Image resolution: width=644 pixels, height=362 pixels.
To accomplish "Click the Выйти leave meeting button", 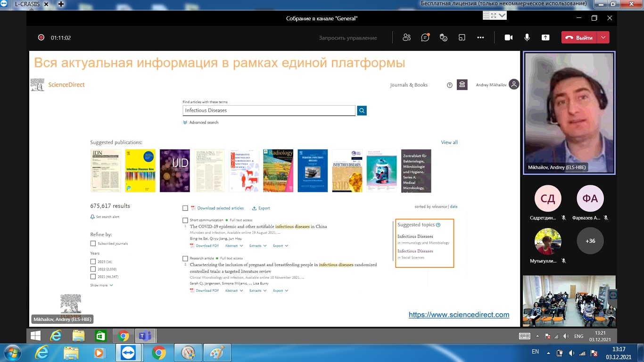I will (579, 38).
